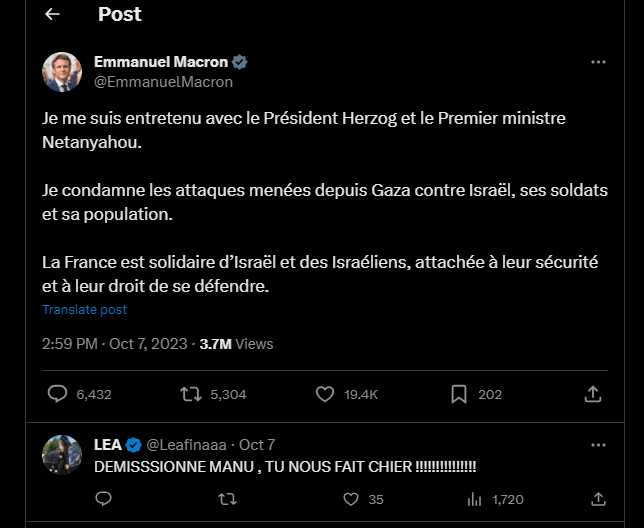This screenshot has width=644, height=528.
Task: Reply to LEA's comment
Action: [x=102, y=498]
